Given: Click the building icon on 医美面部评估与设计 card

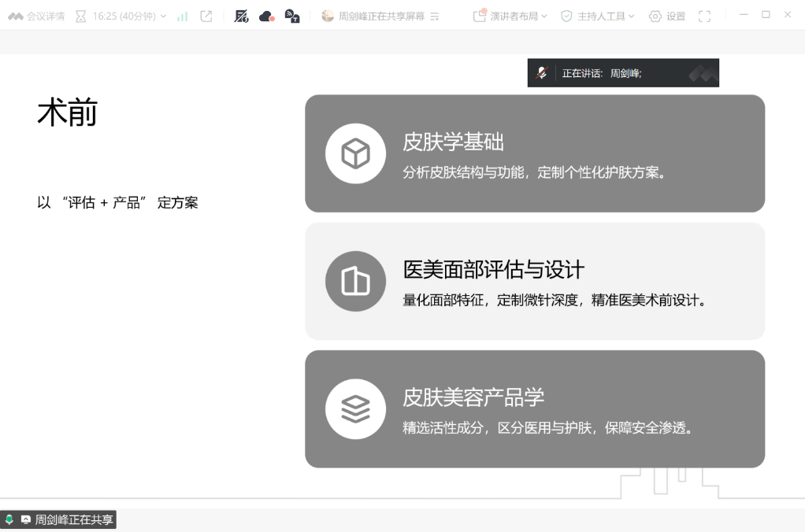Looking at the screenshot, I should click(x=355, y=281).
